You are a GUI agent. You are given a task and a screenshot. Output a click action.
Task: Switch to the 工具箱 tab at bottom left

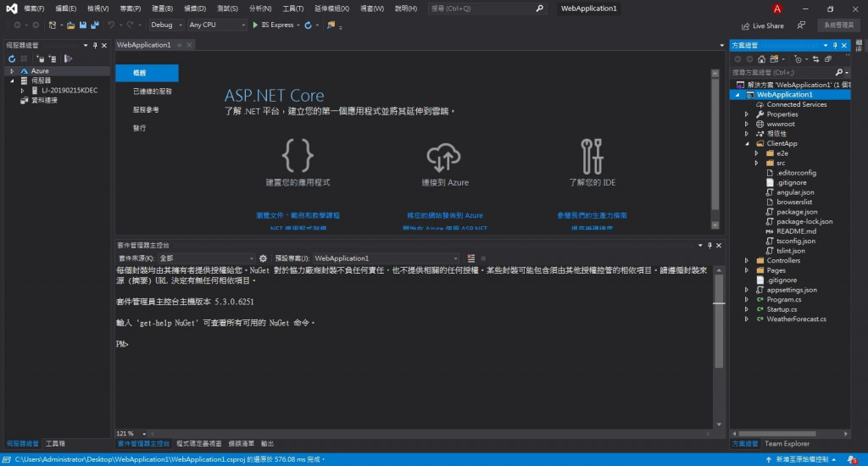click(x=55, y=444)
